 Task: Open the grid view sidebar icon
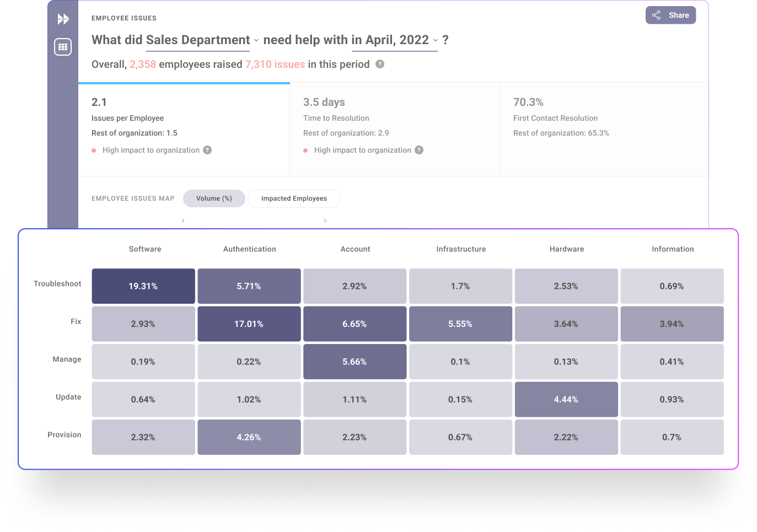click(x=63, y=47)
